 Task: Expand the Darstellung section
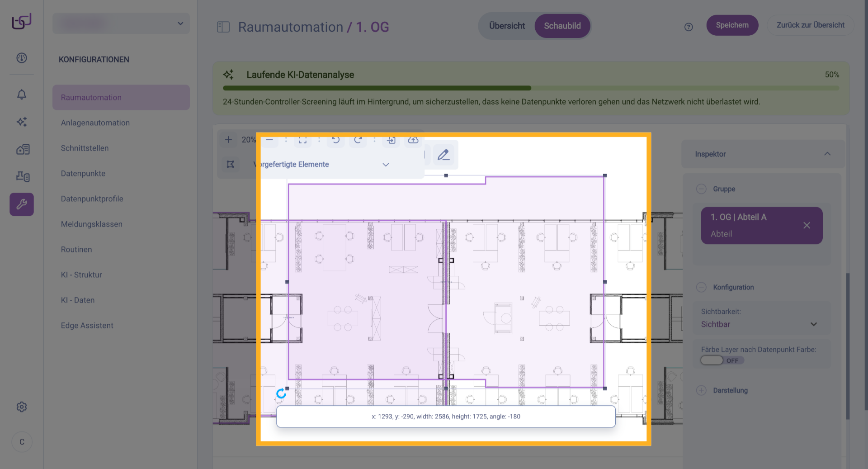[x=702, y=390]
